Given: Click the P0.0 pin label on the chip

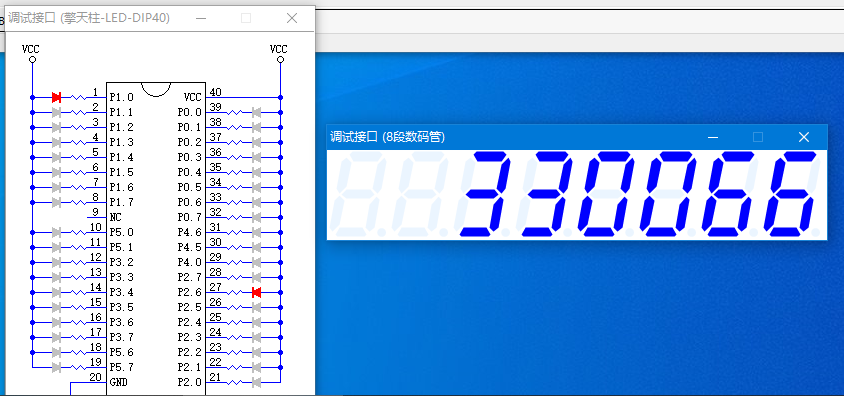Looking at the screenshot, I should (x=189, y=112).
